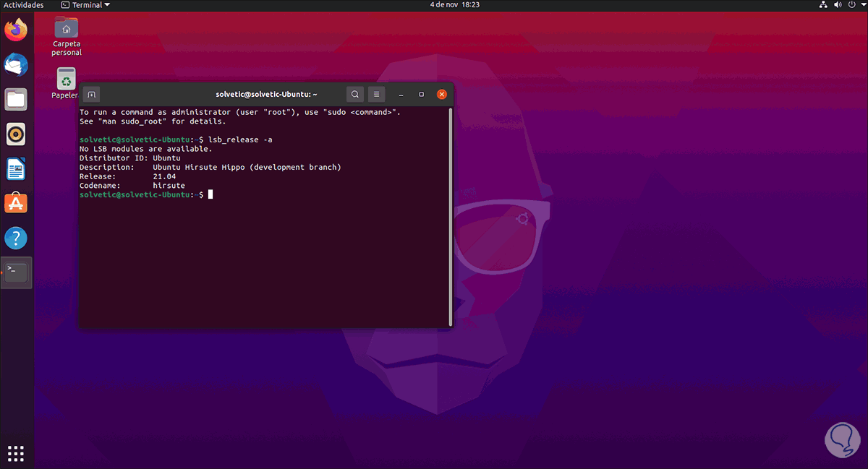Click the 'To run a command as administrator' line
868x469 pixels.
(239, 112)
